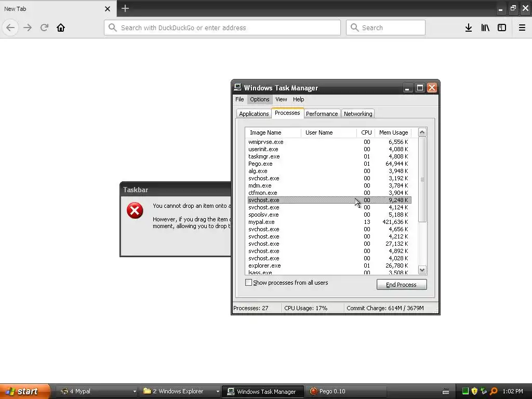This screenshot has height=399, width=532.
Task: Open the browser hamburger menu
Action: click(522, 28)
